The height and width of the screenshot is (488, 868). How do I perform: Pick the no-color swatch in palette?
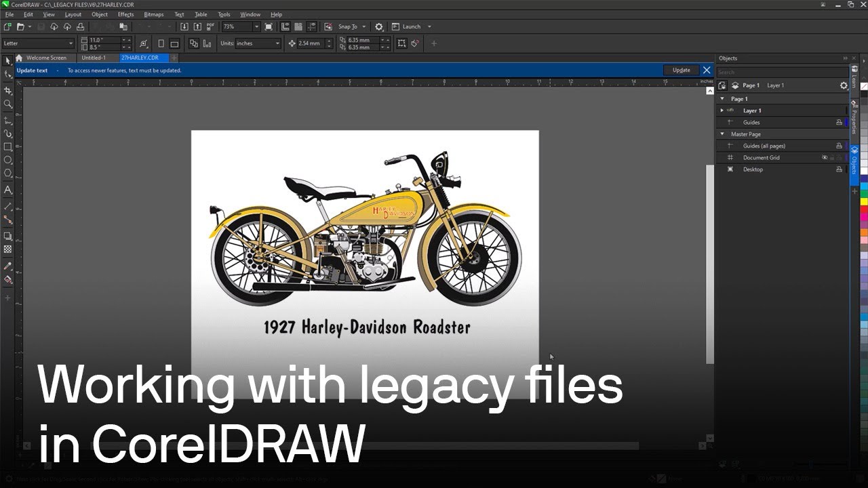[864, 86]
